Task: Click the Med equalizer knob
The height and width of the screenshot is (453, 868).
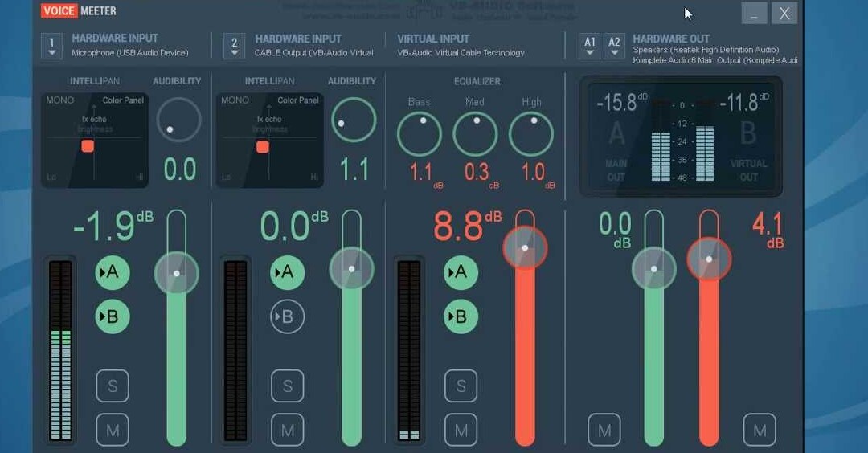Action: 476,134
